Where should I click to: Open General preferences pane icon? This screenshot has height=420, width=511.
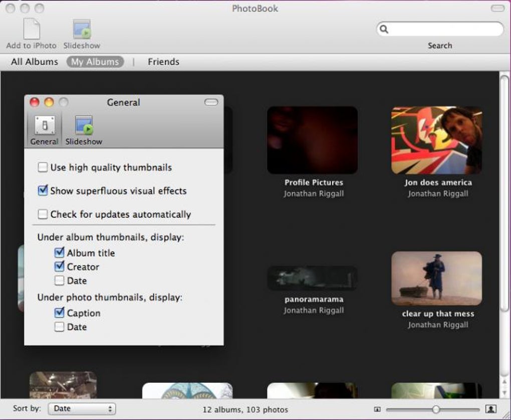coord(44,126)
